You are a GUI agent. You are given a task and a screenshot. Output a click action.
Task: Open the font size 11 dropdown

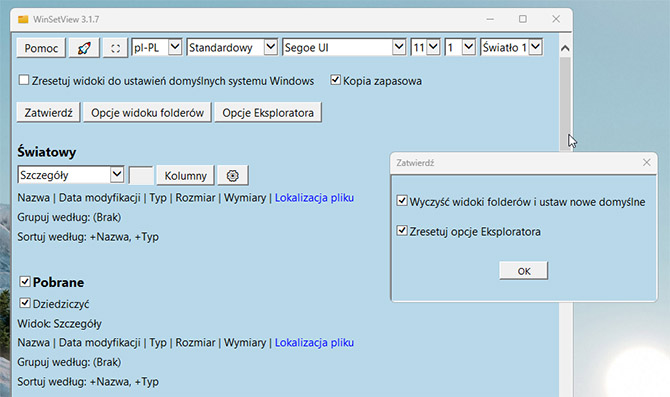click(x=426, y=47)
